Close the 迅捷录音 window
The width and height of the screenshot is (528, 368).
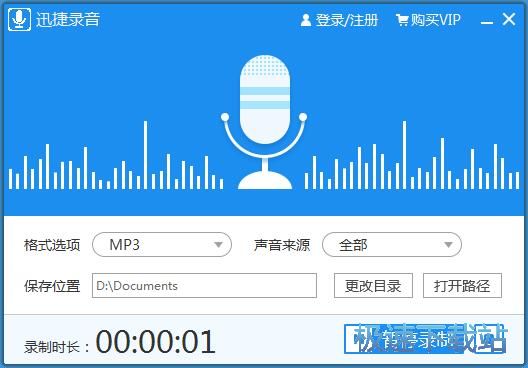pyautogui.click(x=509, y=19)
